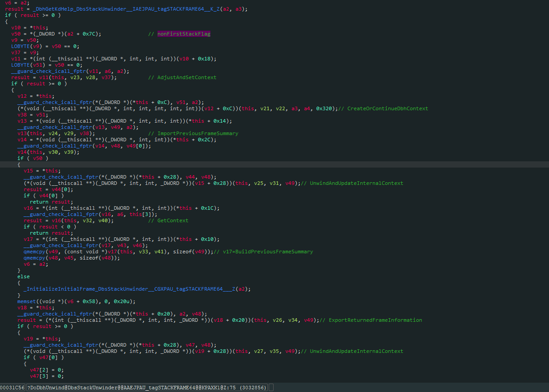This screenshot has width=549, height=392.
Task: Click the 'v47[2] = 0;' assignment line
Action: pyautogui.click(x=46, y=370)
